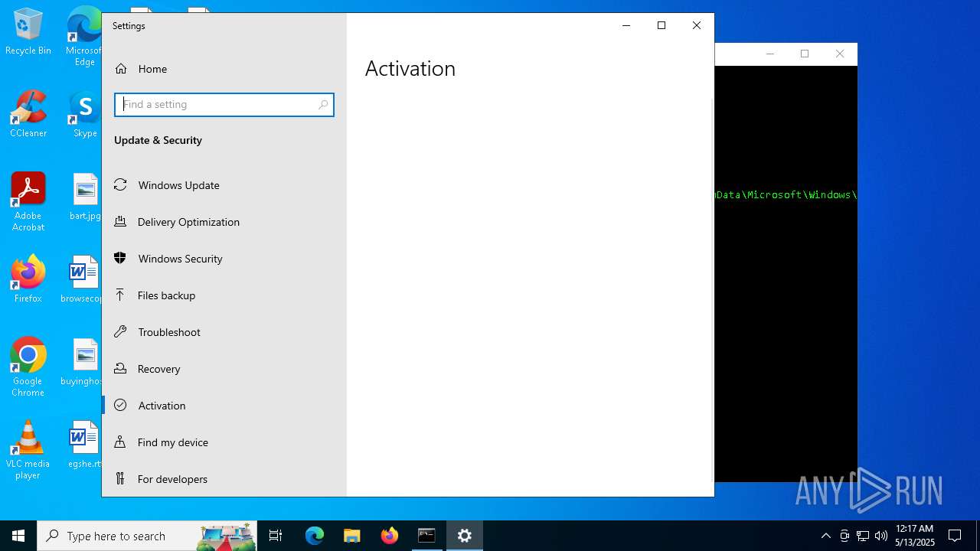This screenshot has height=551, width=980.
Task: Open VLC media player desktop shortcut
Action: 28,450
